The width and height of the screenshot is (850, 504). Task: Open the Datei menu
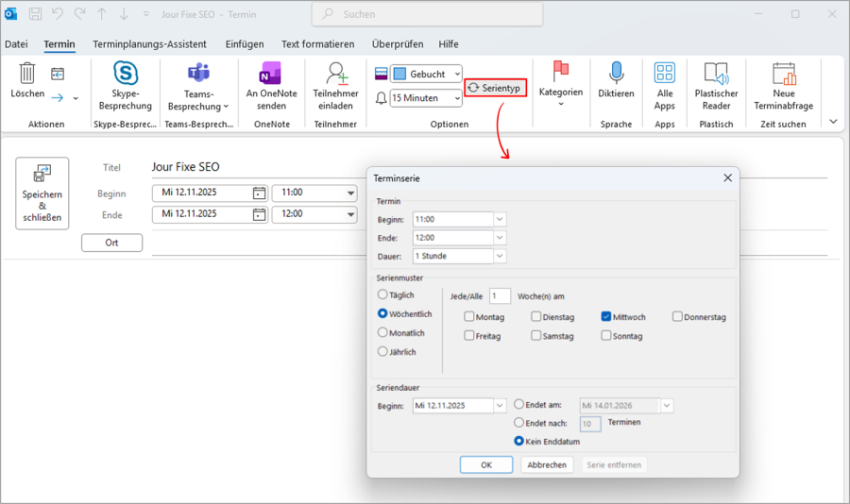[16, 44]
